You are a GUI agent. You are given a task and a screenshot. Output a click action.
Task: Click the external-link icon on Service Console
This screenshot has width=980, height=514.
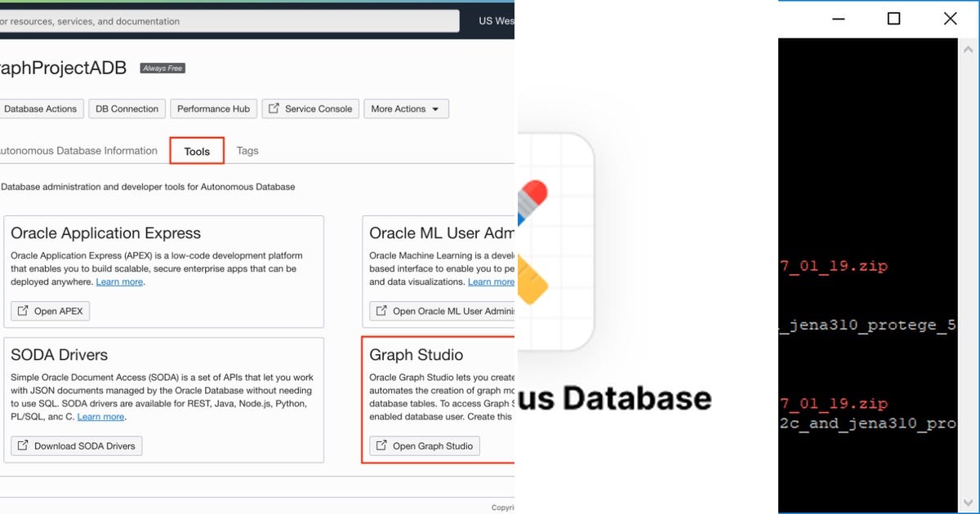tap(274, 109)
